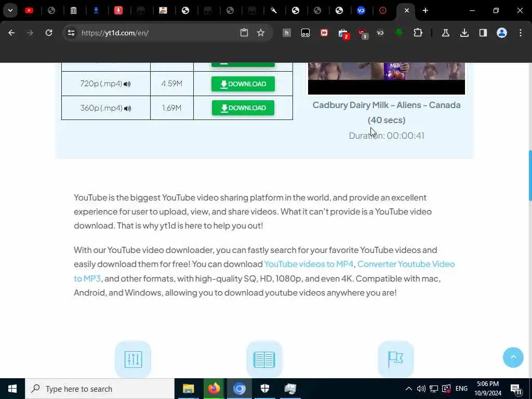Open File Explorer from the taskbar
532x399 pixels.
pyautogui.click(x=188, y=389)
